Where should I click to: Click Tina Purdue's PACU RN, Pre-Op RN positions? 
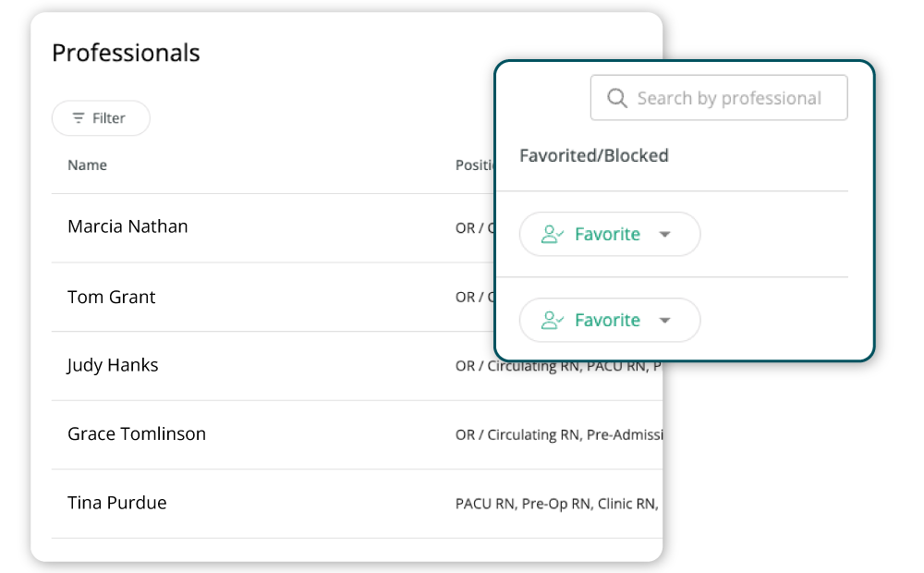point(556,504)
